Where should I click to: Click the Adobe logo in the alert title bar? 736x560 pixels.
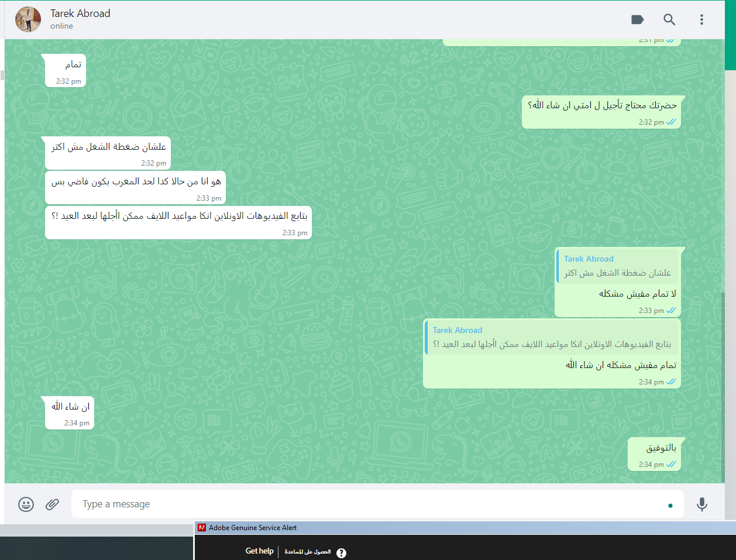click(202, 528)
